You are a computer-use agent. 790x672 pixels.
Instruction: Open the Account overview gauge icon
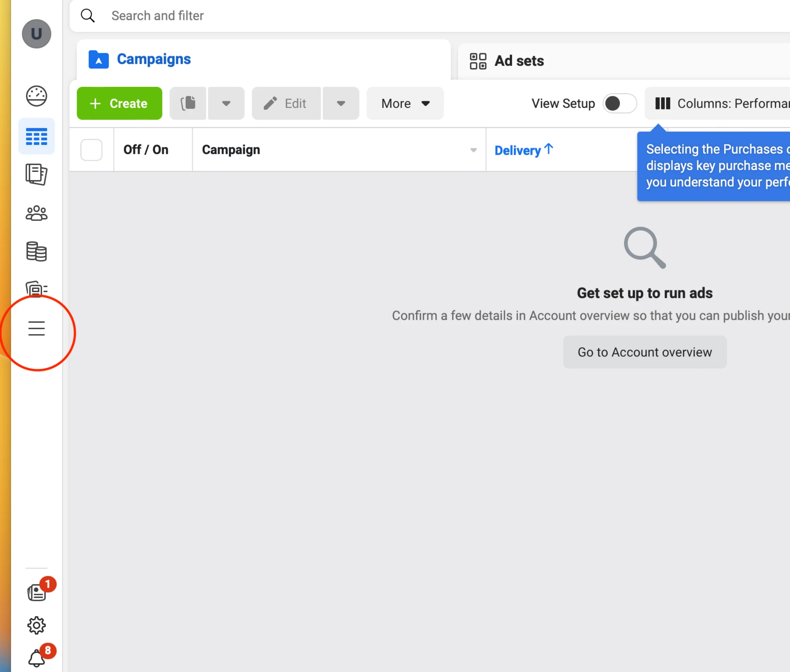pyautogui.click(x=36, y=96)
